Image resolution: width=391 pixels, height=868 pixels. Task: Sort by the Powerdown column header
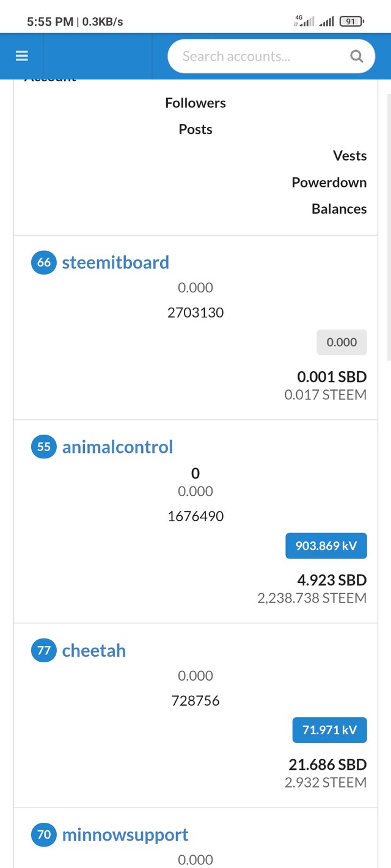(329, 183)
